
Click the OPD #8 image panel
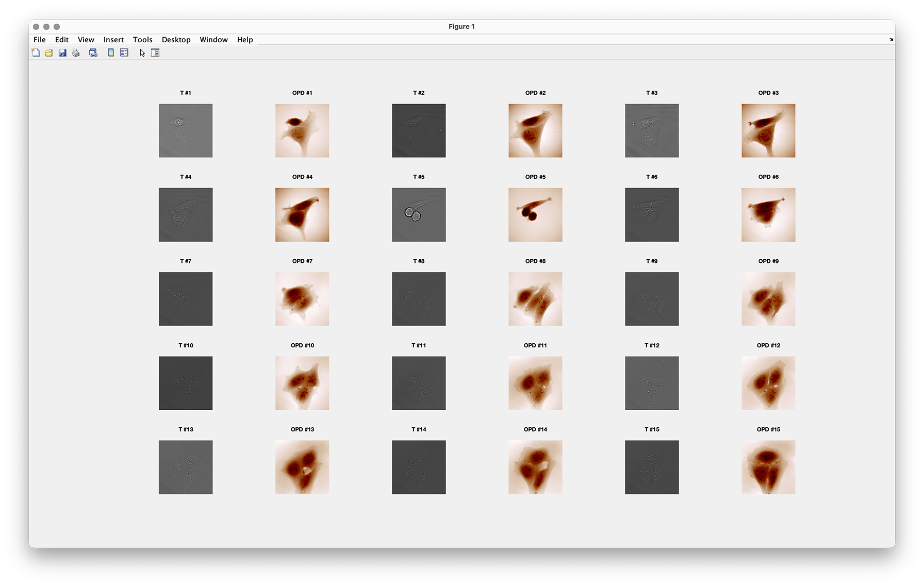(535, 299)
